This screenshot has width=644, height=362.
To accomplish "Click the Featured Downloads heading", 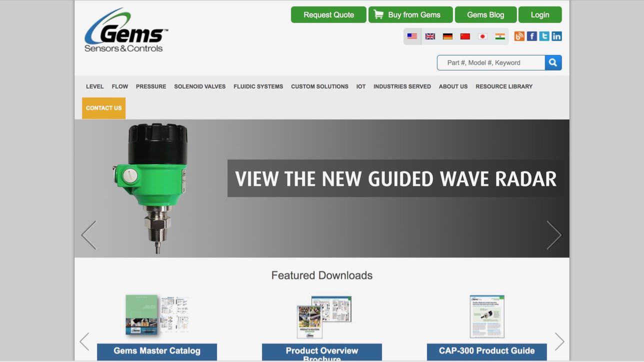I will pyautogui.click(x=322, y=275).
